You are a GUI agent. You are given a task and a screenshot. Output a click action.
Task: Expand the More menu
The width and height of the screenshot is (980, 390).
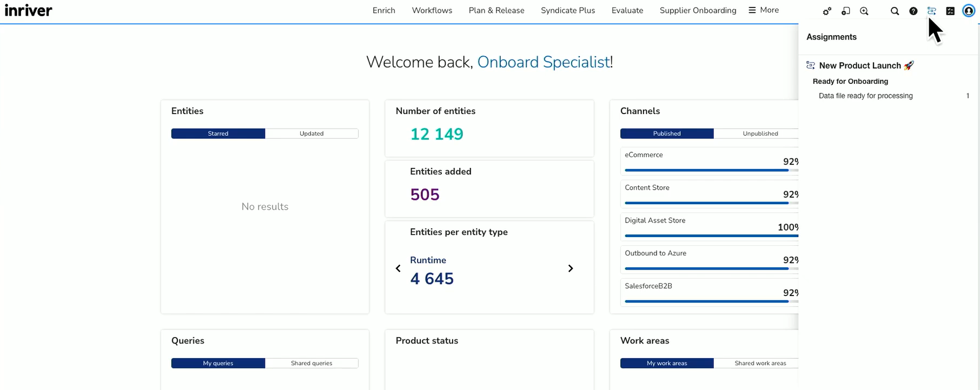point(764,10)
